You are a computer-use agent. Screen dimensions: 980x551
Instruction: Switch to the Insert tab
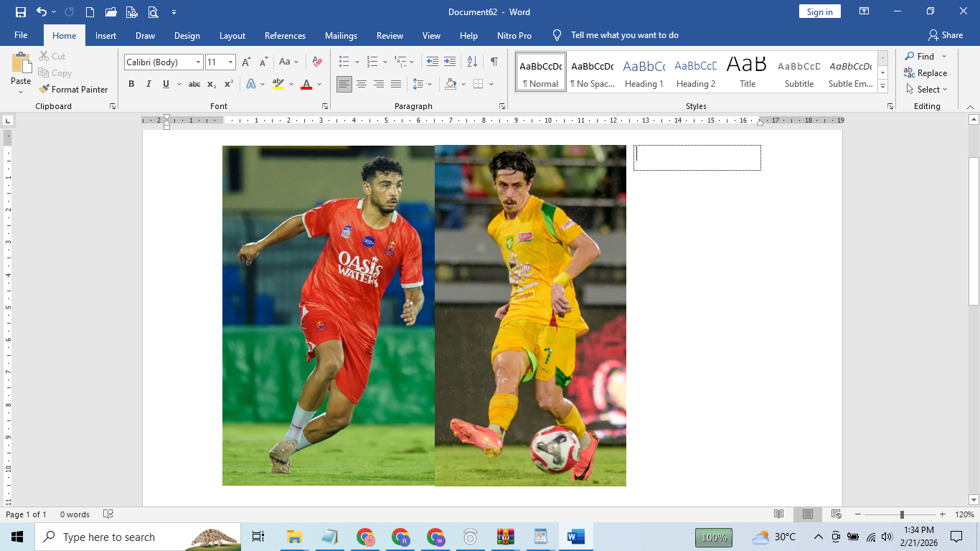[x=105, y=36]
